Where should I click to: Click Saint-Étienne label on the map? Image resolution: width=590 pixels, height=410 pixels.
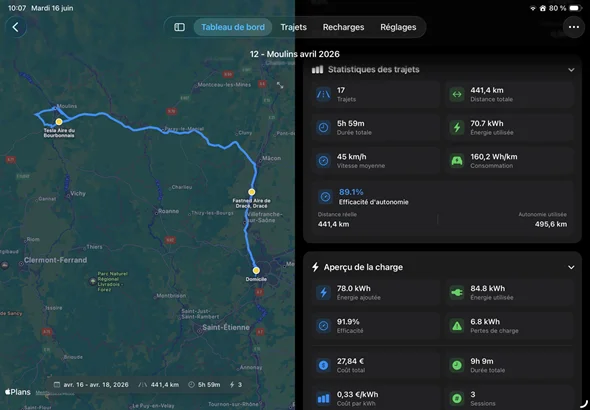click(x=226, y=327)
